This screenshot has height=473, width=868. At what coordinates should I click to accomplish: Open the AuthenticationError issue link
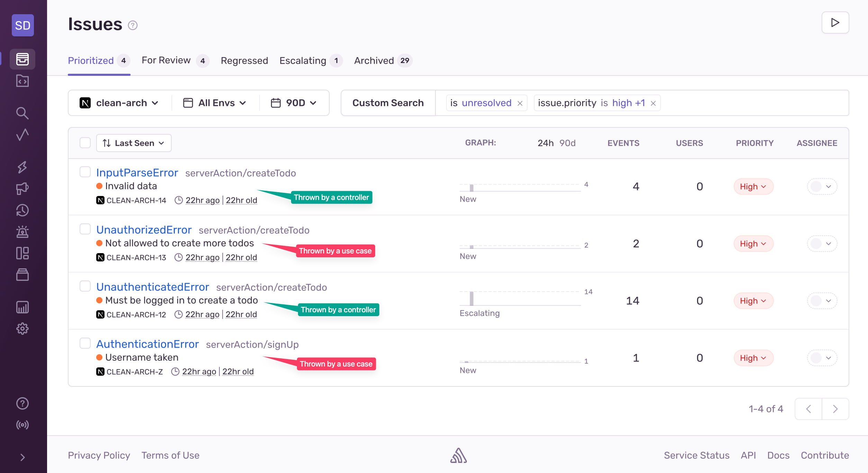tap(147, 344)
